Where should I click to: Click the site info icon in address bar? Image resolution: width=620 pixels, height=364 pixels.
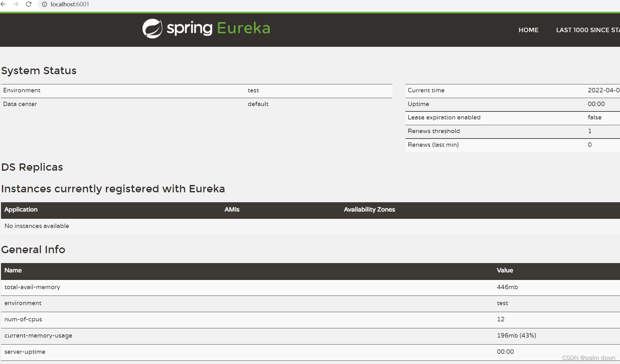[44, 4]
